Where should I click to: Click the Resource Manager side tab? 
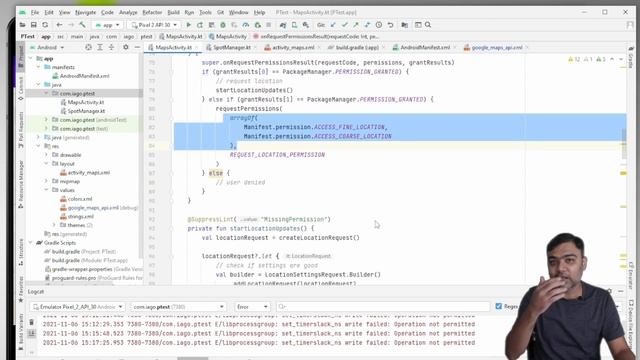click(x=21, y=184)
